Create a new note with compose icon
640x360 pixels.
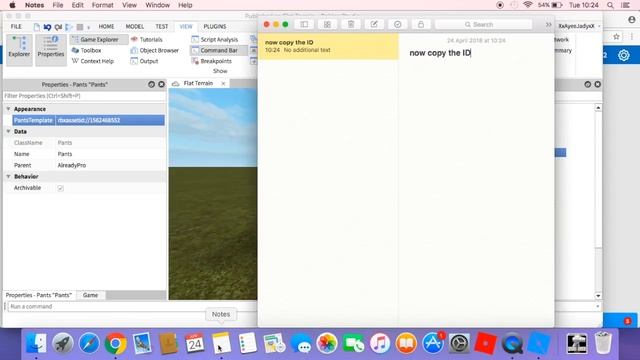pos(374,24)
